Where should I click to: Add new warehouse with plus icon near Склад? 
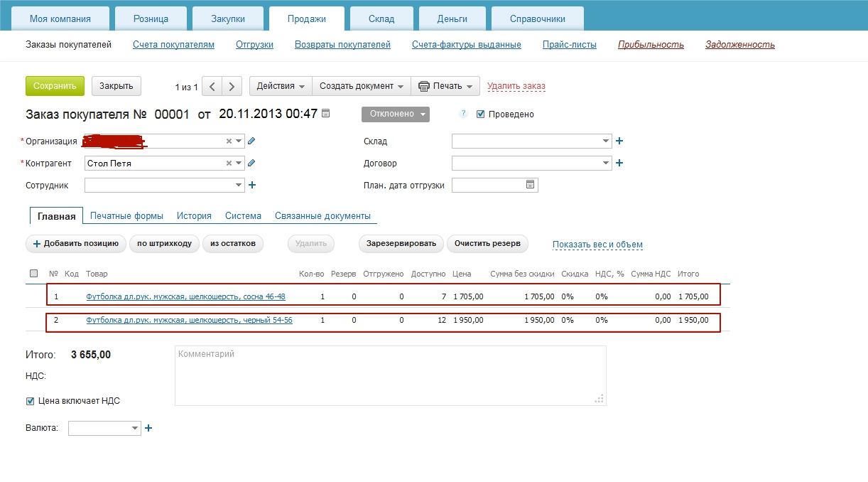[x=619, y=141]
